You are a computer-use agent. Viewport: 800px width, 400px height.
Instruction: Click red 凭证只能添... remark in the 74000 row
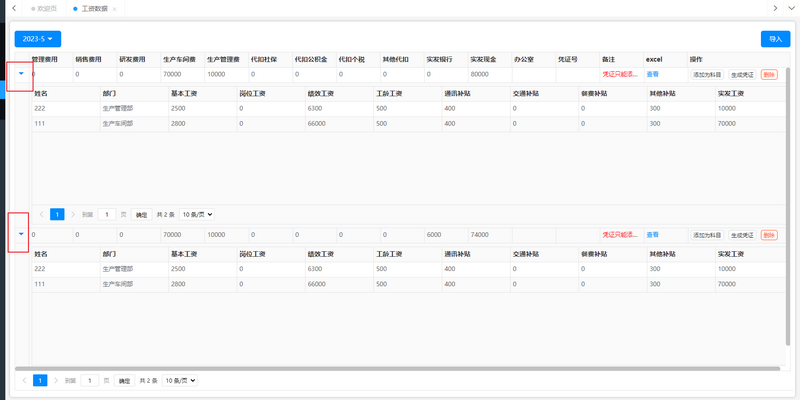pos(620,235)
